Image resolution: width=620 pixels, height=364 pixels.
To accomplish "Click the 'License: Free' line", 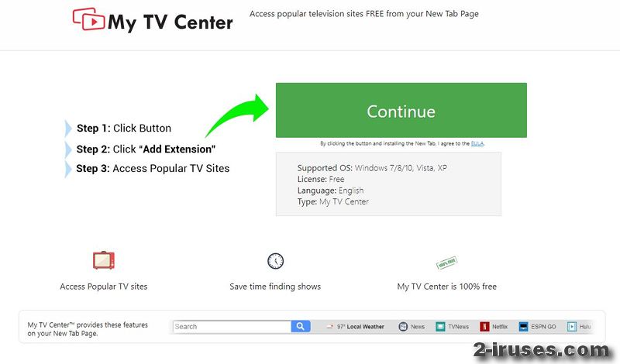I will [321, 179].
